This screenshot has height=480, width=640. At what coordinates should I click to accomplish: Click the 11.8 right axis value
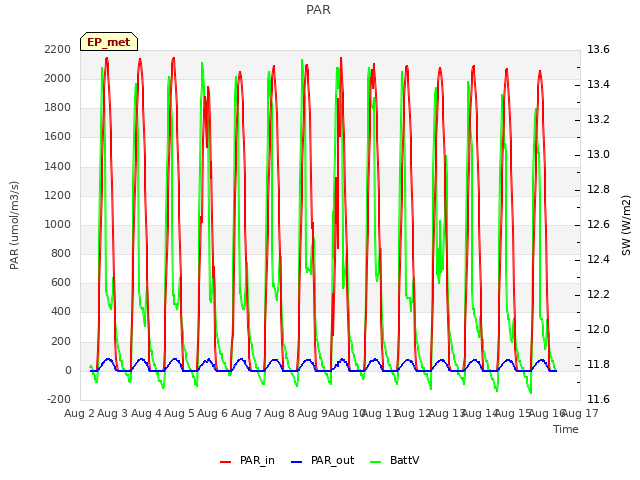(x=598, y=364)
